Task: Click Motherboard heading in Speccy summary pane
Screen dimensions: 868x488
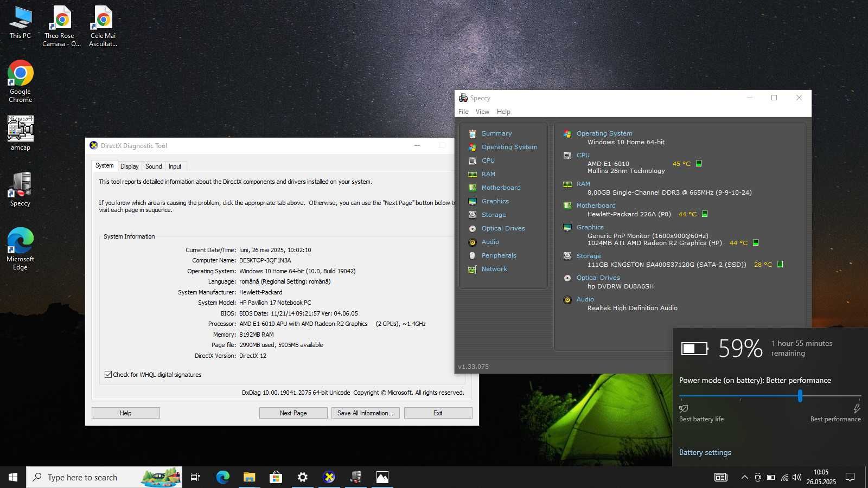Action: pos(596,206)
